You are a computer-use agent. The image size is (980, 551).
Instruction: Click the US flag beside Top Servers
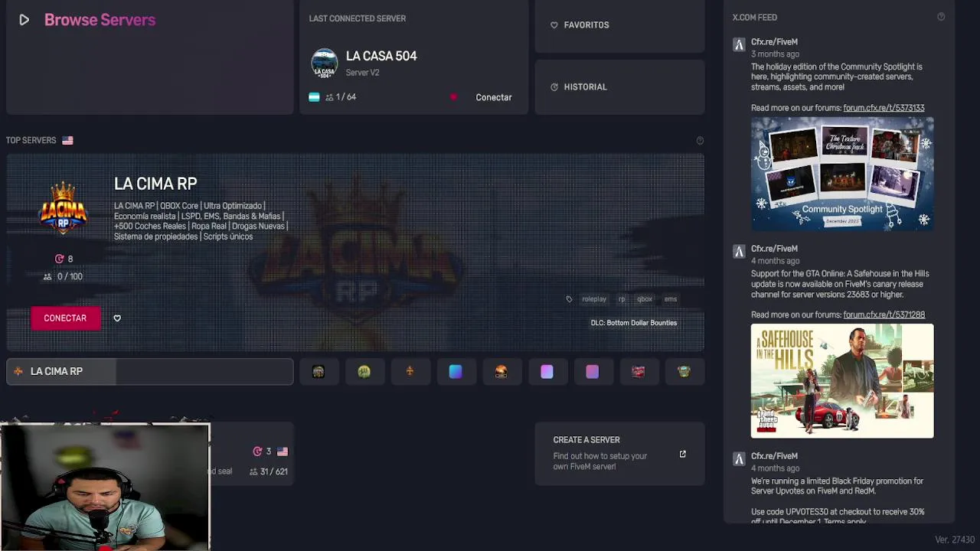click(67, 141)
